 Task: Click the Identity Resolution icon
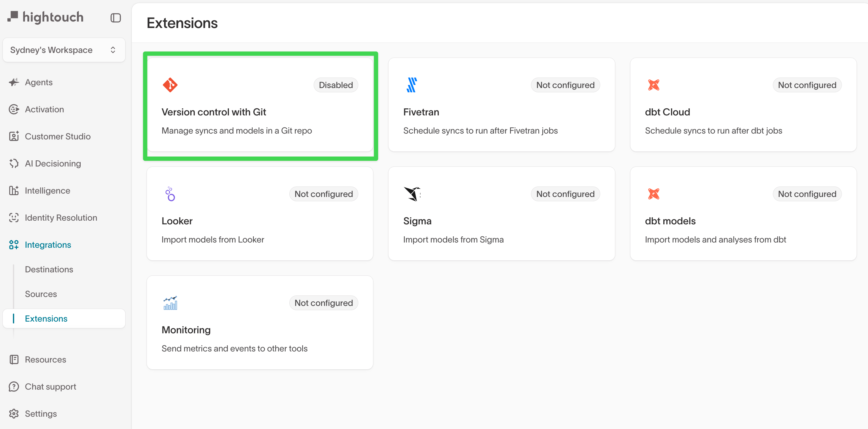click(x=14, y=217)
